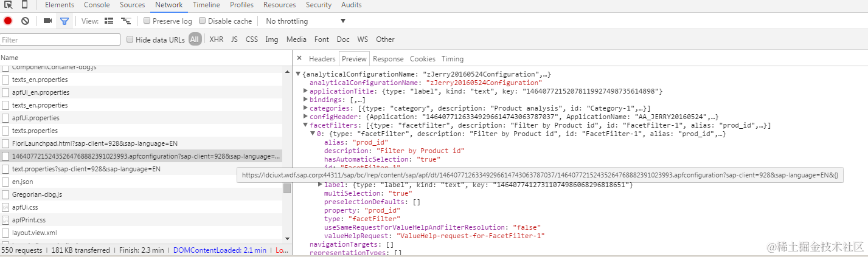Open the Security panel tab
This screenshot has height=257, width=868.
coord(319,5)
